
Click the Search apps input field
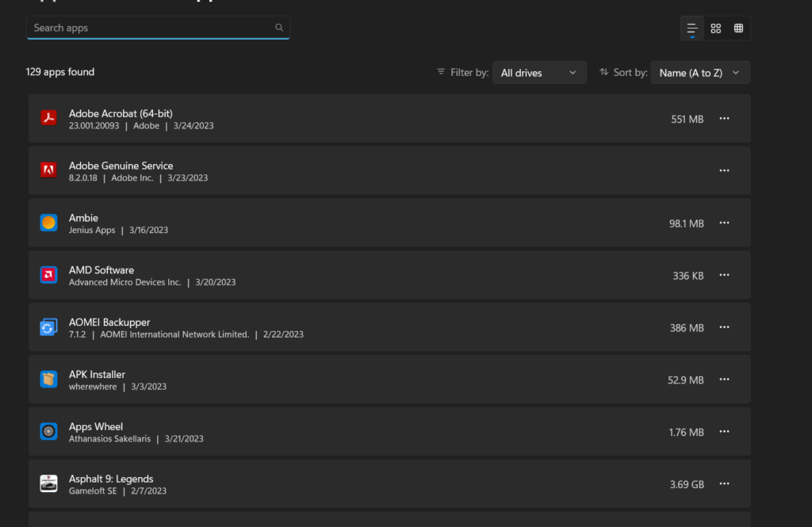click(x=151, y=28)
